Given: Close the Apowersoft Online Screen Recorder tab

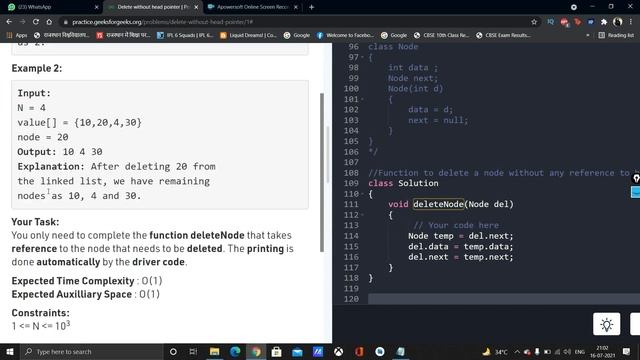Looking at the screenshot, I should pyautogui.click(x=296, y=7).
